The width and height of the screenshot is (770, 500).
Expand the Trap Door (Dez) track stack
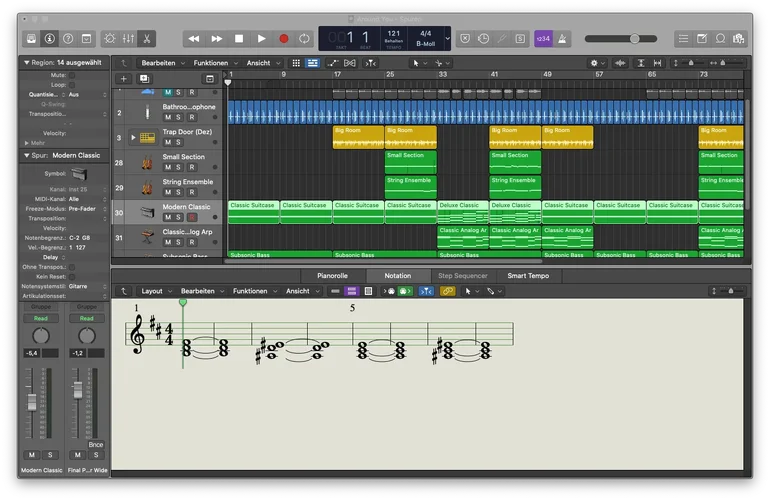click(133, 137)
